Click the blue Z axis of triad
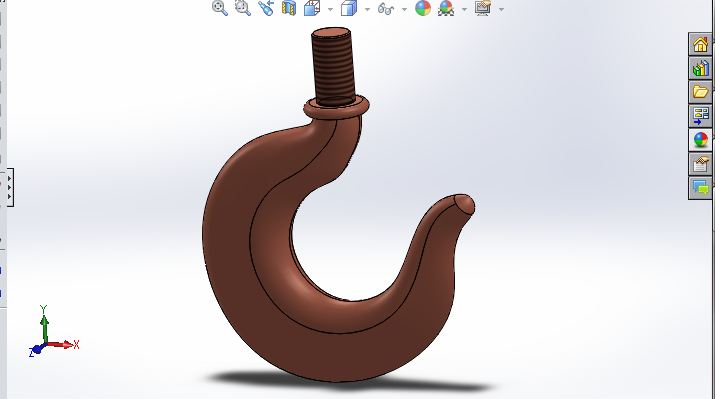 click(36, 351)
